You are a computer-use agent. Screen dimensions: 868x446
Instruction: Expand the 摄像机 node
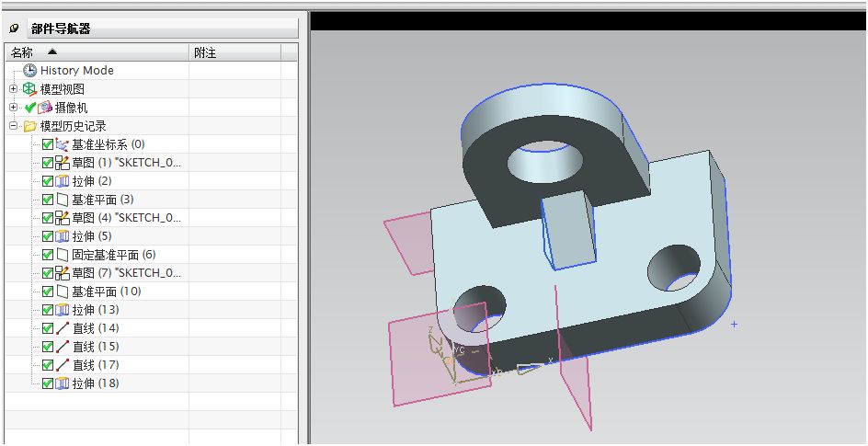coord(14,108)
